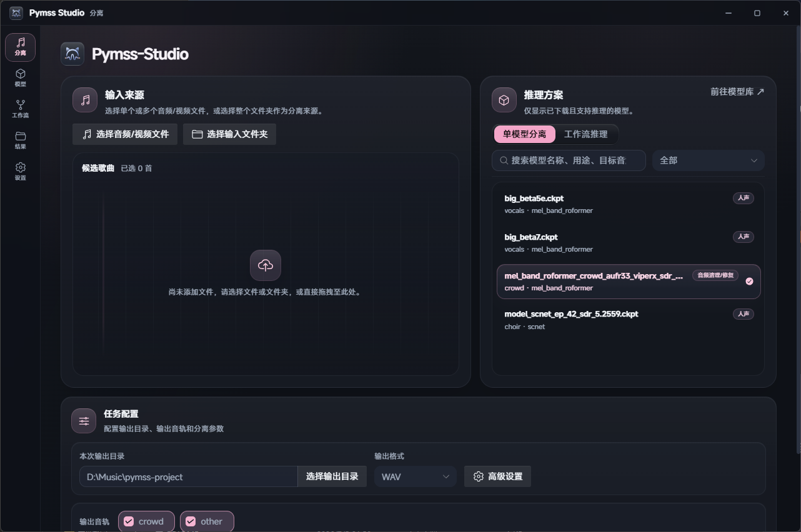Screen dimensions: 801x532
Task: Open the 全部 model category filter dropdown
Action: click(709, 160)
